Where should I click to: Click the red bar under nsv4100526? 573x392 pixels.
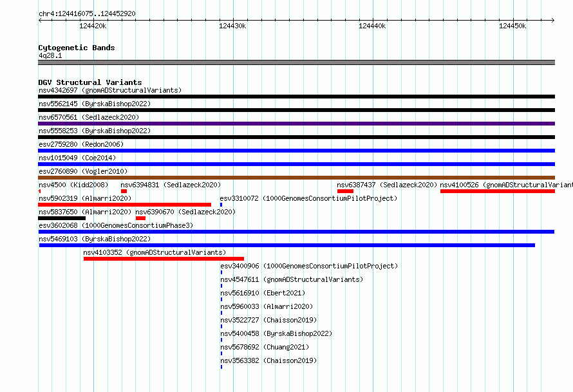click(x=498, y=191)
